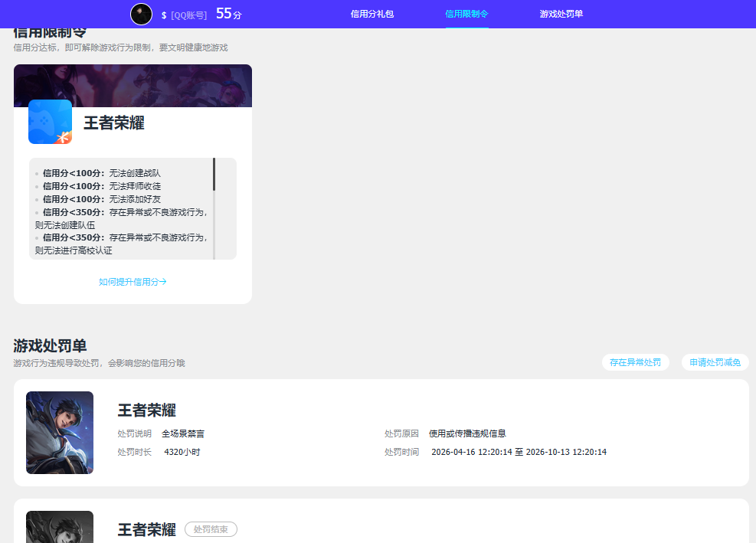Click the greyed hero portrait thumbnail

point(60,527)
